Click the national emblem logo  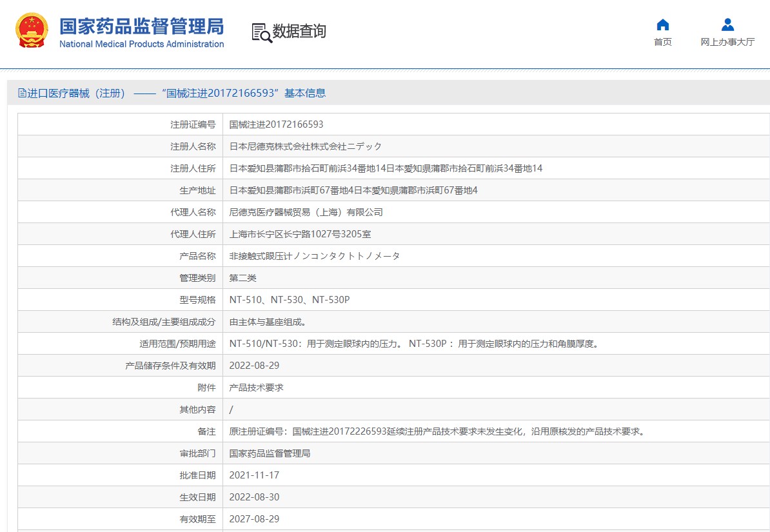point(32,30)
